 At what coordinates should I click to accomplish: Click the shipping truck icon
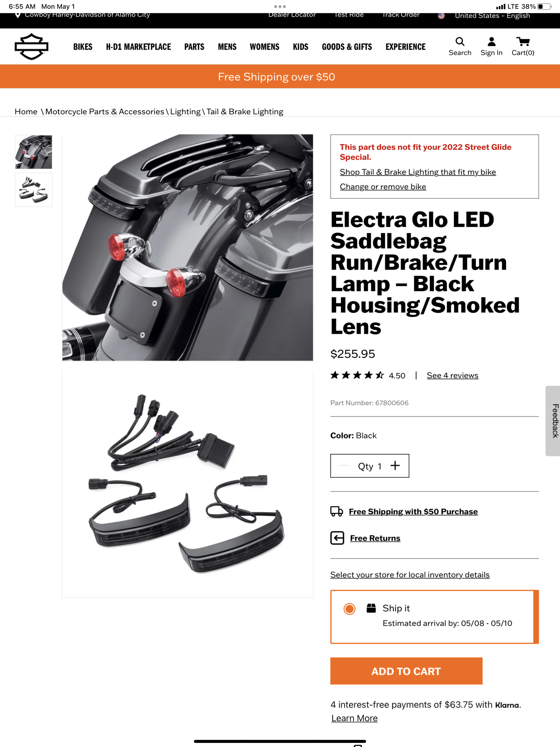click(x=336, y=511)
